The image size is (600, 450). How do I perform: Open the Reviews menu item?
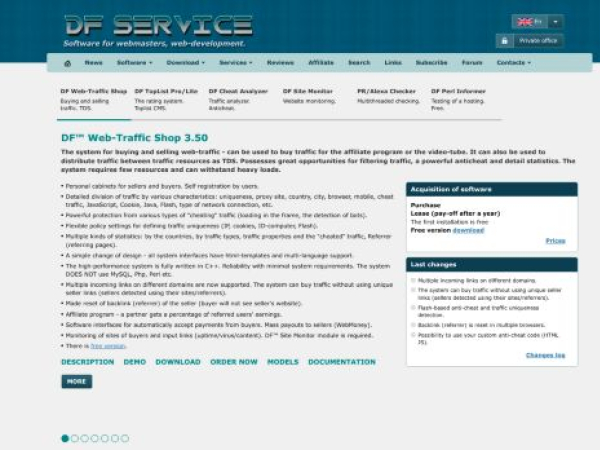pos(280,62)
